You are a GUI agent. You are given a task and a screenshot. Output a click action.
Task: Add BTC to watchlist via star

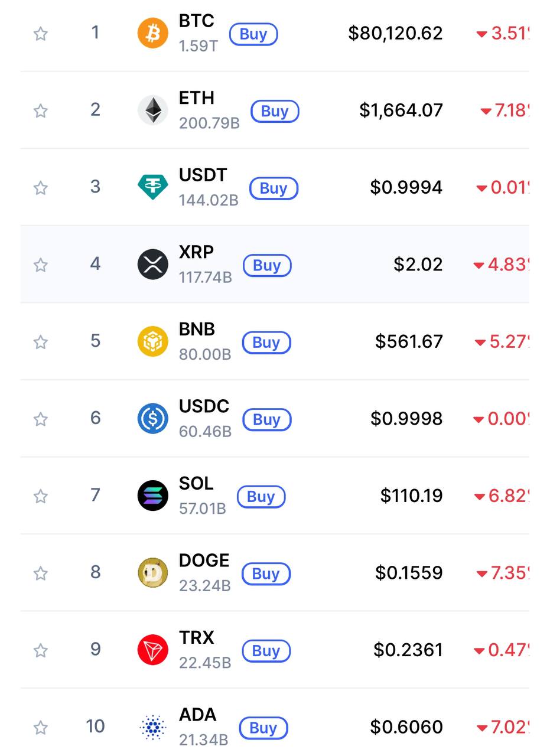(40, 34)
